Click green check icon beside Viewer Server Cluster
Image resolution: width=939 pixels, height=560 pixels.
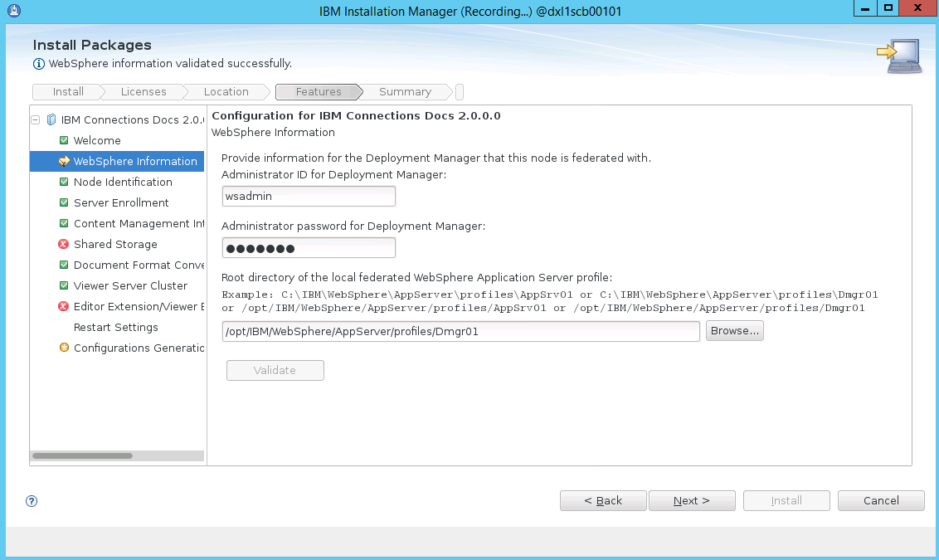64,285
